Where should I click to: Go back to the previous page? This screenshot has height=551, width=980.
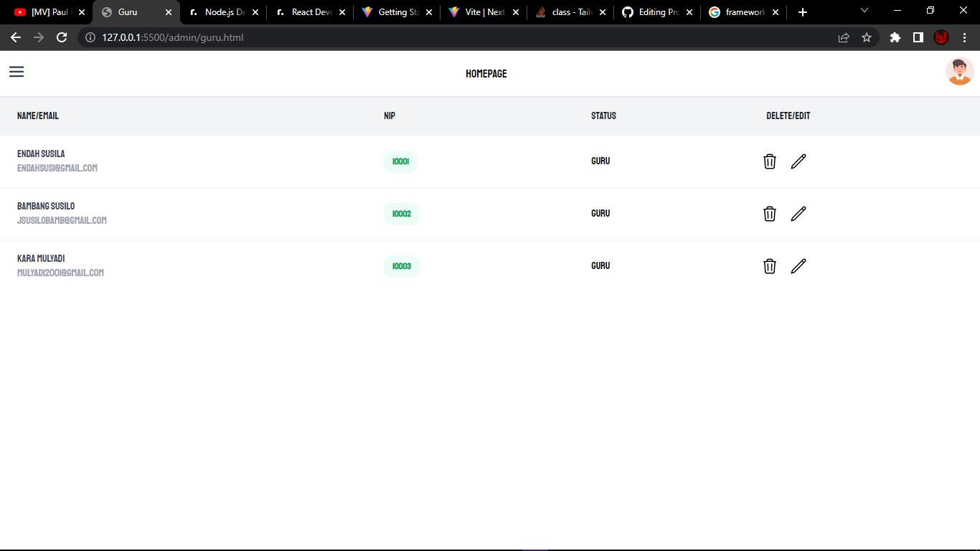(x=15, y=37)
